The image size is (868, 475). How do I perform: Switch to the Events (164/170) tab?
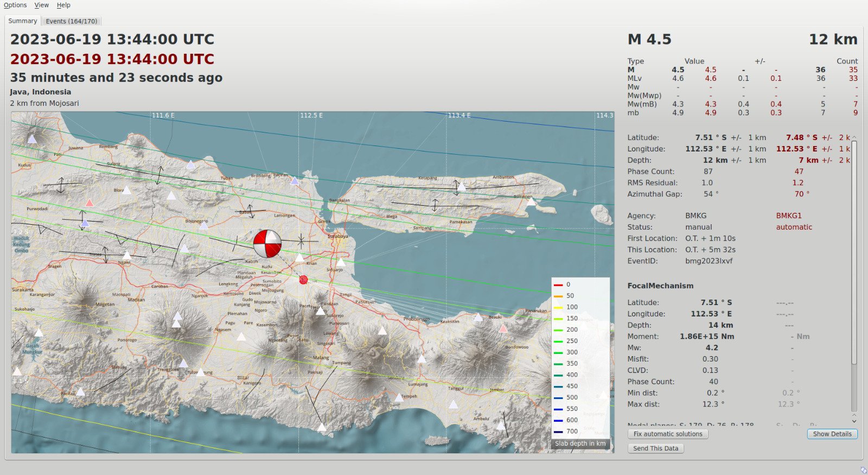click(x=72, y=21)
